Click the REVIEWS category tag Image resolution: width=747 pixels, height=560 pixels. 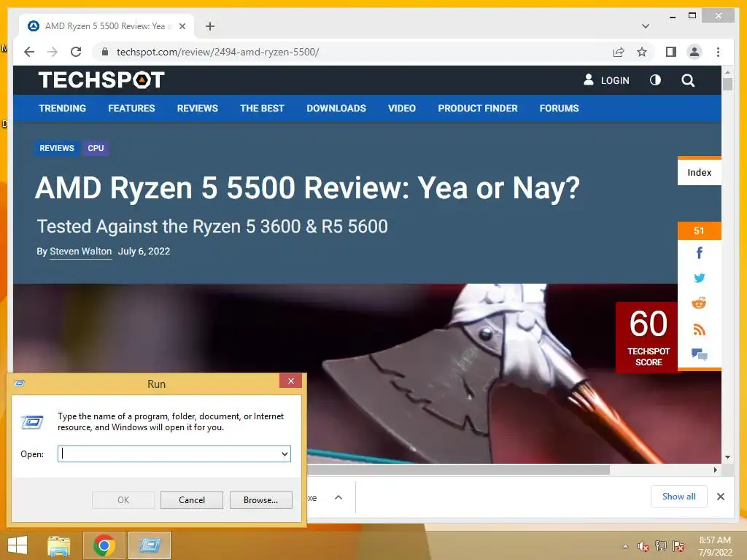pos(57,148)
